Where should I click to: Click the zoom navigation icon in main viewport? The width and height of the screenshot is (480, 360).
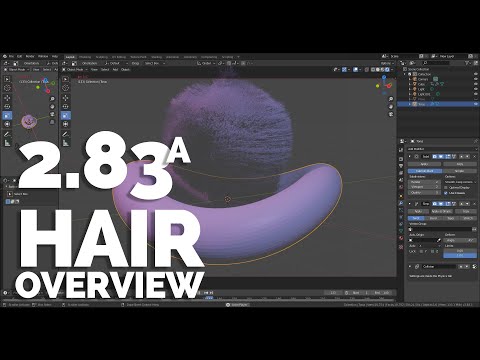pos(391,99)
